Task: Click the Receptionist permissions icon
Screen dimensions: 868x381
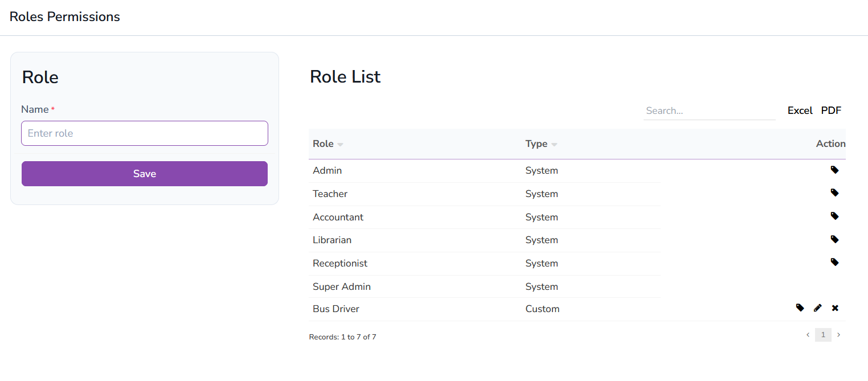Action: coord(835,262)
